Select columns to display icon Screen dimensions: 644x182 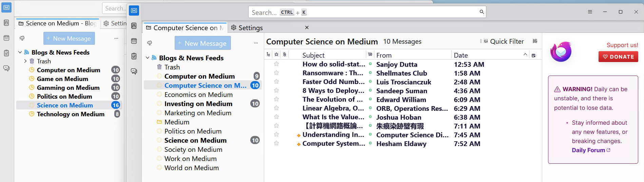(x=534, y=55)
